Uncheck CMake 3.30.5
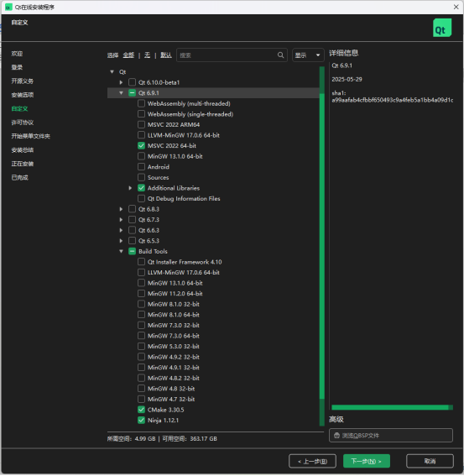464x476 pixels. coord(141,410)
